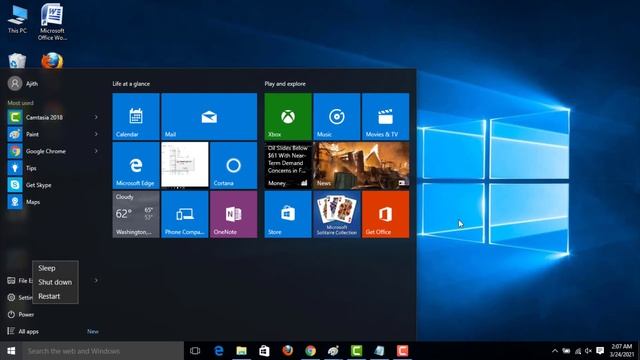The height and width of the screenshot is (360, 640).
Task: Click the network tray icon
Action: click(x=578, y=351)
